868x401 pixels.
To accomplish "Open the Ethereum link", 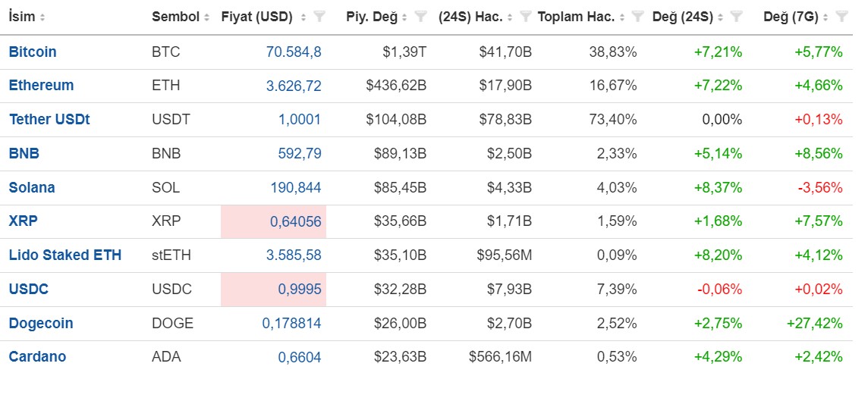I will (41, 86).
